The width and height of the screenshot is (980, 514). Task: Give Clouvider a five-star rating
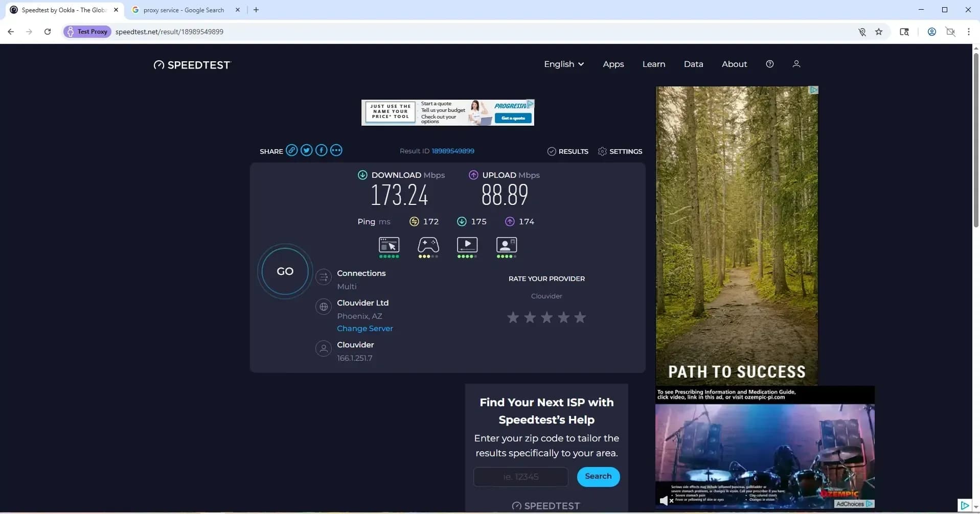(x=580, y=317)
